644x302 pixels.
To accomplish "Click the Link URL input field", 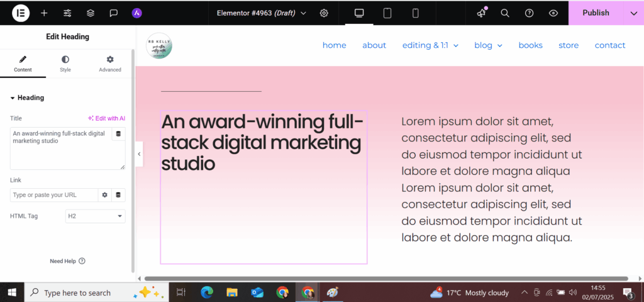I will click(x=54, y=195).
